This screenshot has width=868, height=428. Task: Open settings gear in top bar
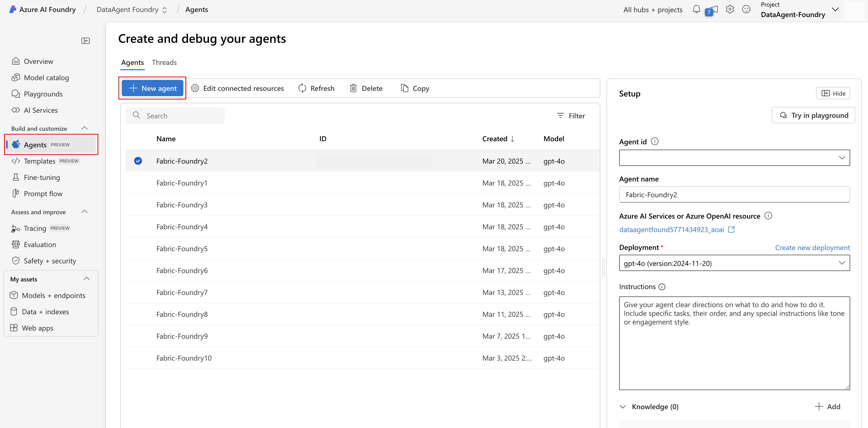coord(729,9)
